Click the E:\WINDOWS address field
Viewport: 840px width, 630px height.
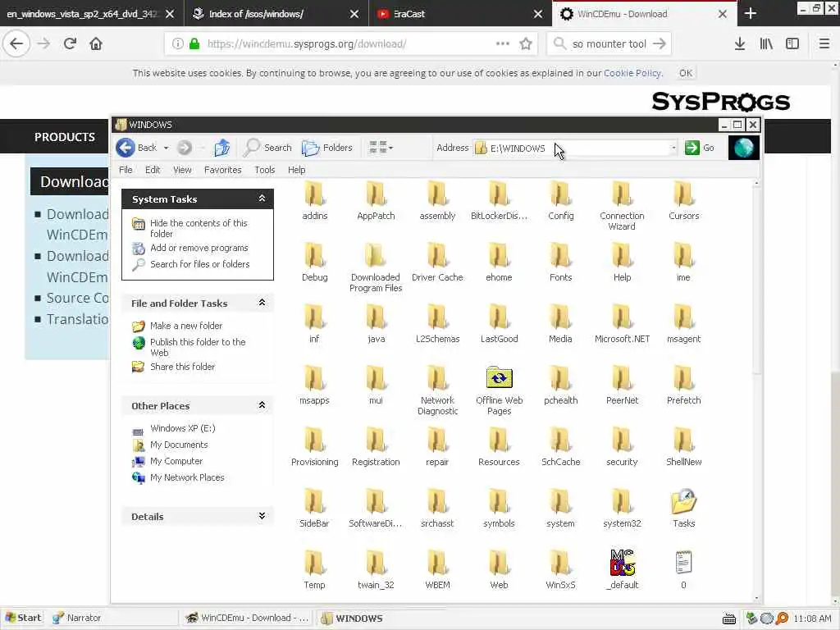[573, 148]
